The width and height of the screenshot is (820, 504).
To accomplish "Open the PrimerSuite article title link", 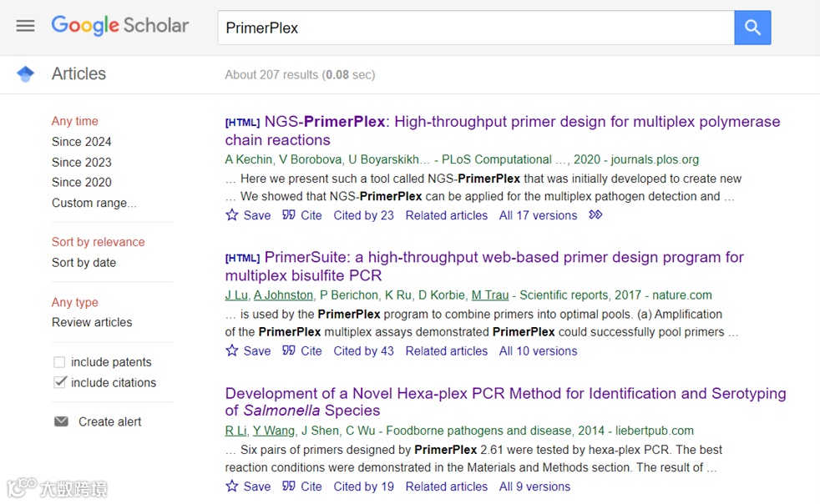I will coord(484,266).
